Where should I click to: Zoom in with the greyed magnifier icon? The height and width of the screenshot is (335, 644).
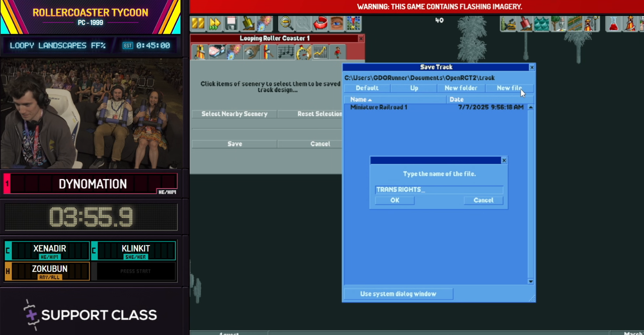[x=303, y=23]
